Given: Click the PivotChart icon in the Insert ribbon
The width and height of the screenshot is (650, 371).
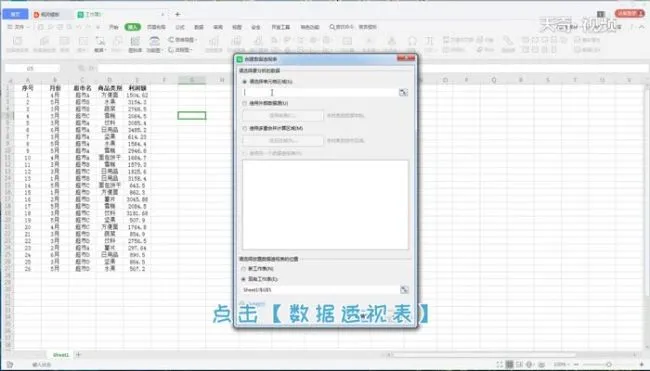Looking at the screenshot, I should (44, 44).
